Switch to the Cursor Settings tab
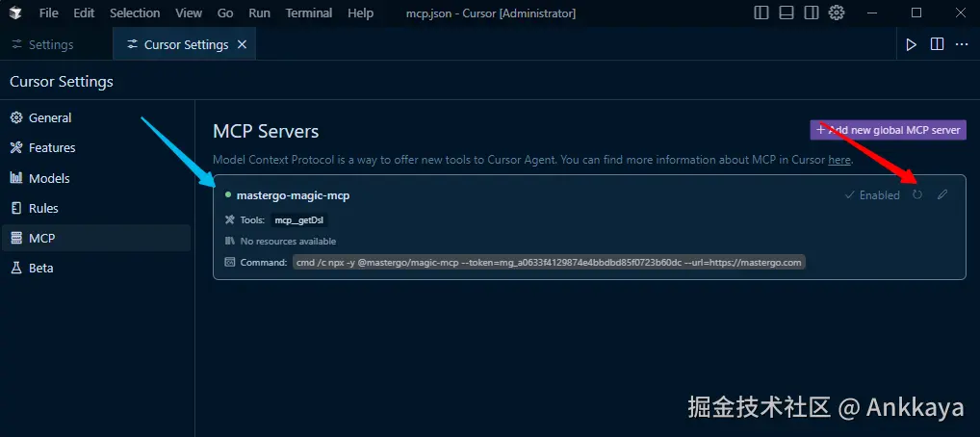The height and width of the screenshot is (437, 980). coord(185,44)
